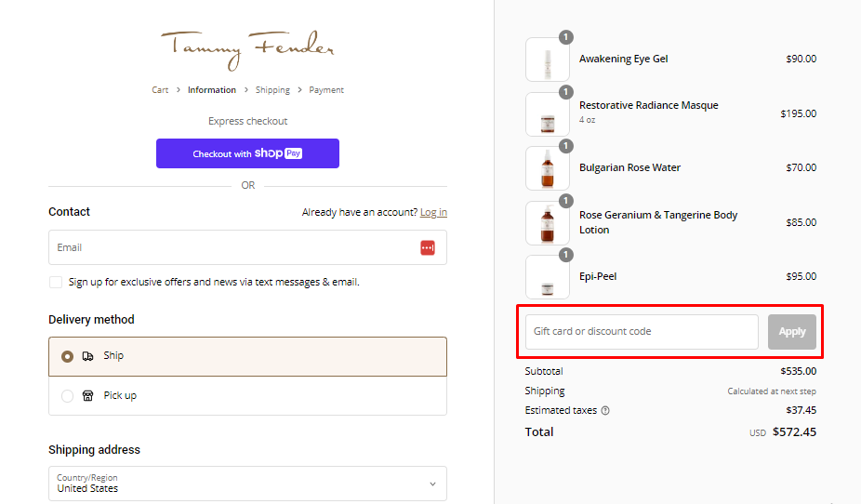Image resolution: width=861 pixels, height=504 pixels.
Task: Select the Shipping breadcrumb step
Action: pos(272,90)
